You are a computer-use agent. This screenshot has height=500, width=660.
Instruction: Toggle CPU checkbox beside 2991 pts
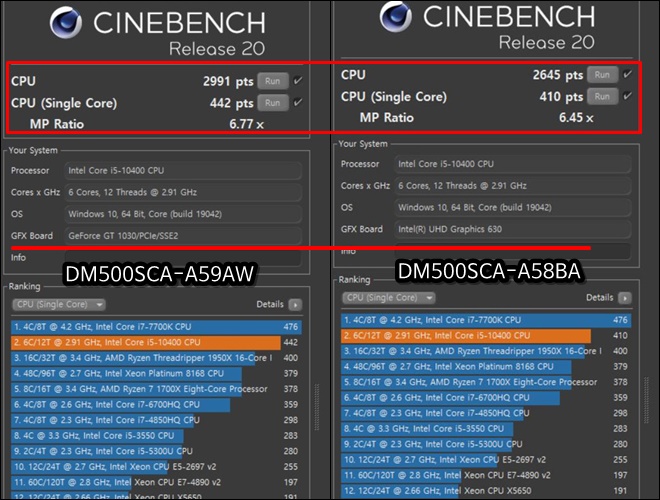[x=298, y=80]
